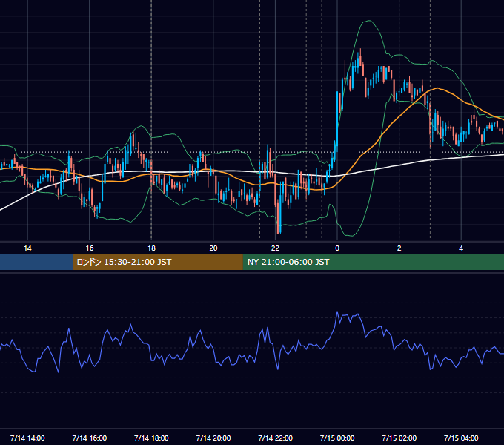504x445 pixels.
Task: Click the 7/14 20:00 time label
Action: (x=213, y=438)
